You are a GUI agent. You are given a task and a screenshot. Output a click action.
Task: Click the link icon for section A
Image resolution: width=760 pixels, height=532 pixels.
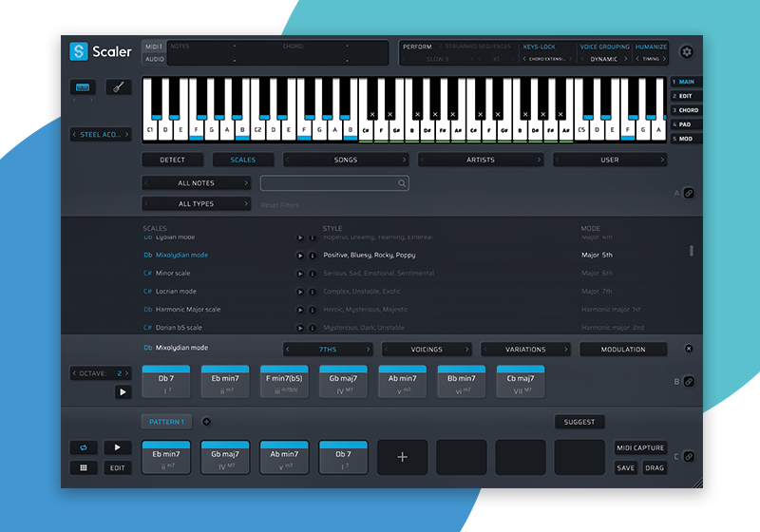pos(689,193)
